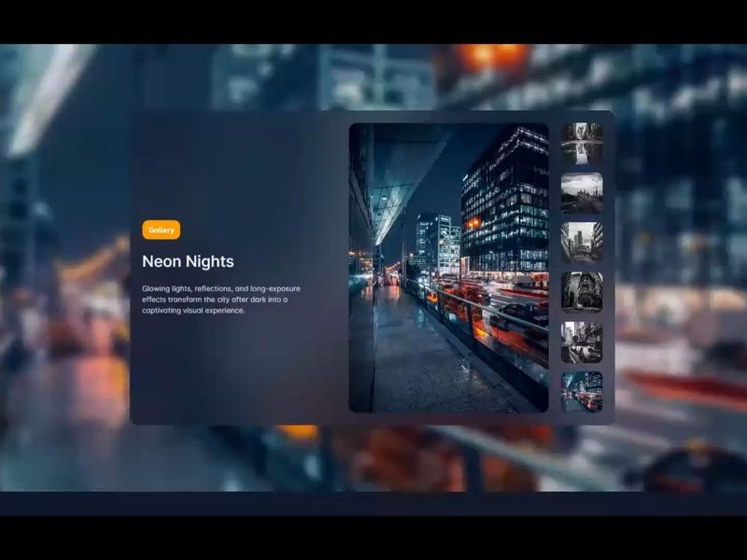Open the large neon city night photo
The height and width of the screenshot is (560, 747).
[x=449, y=268]
